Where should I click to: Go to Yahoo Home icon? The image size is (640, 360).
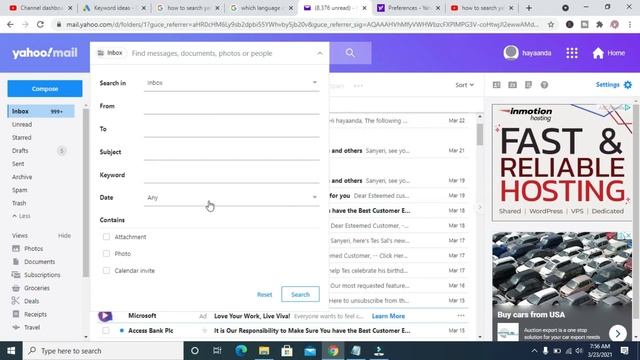point(598,53)
